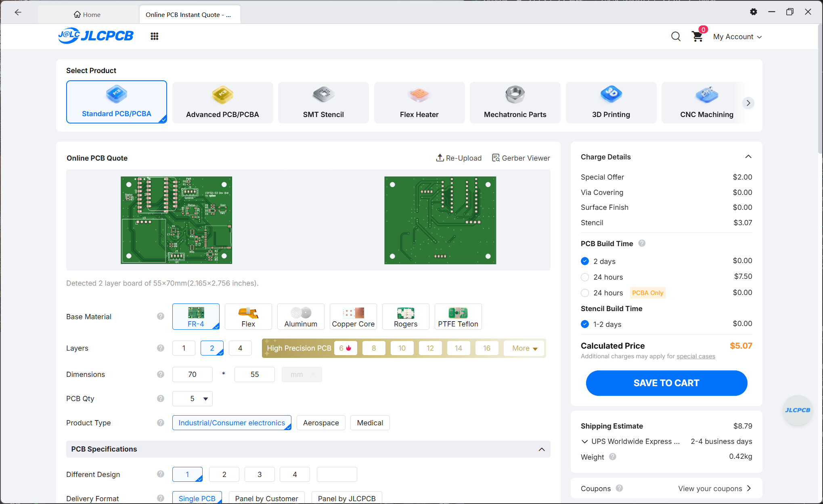Choose Flex as base material
Image resolution: width=823 pixels, height=504 pixels.
coord(248,317)
